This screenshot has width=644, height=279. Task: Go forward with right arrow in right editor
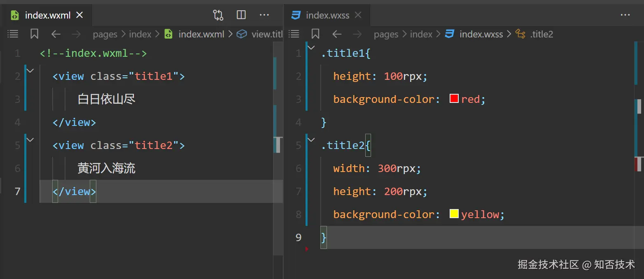[x=357, y=34]
